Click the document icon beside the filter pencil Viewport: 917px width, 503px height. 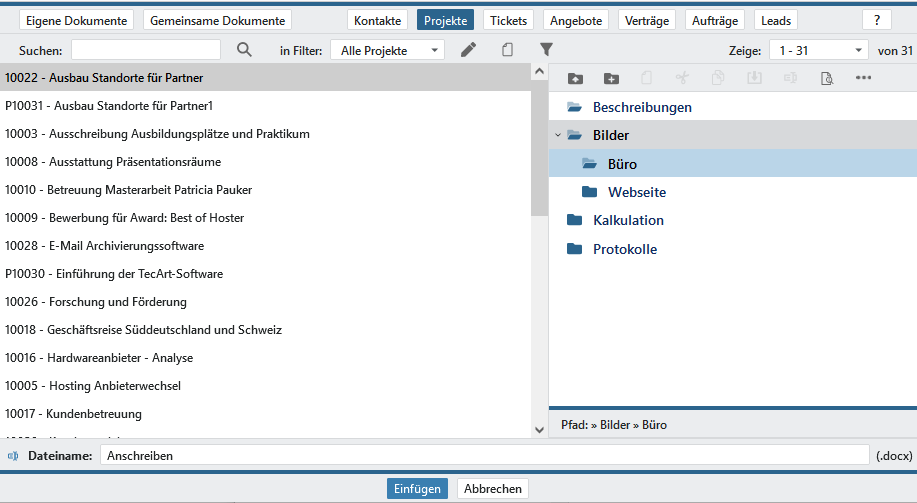coord(507,50)
